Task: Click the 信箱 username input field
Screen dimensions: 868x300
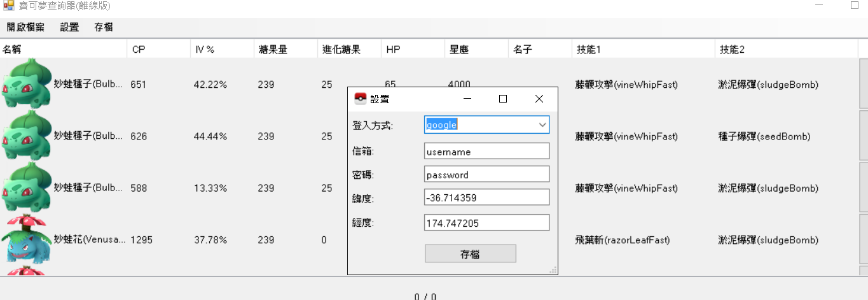Action: (x=486, y=152)
